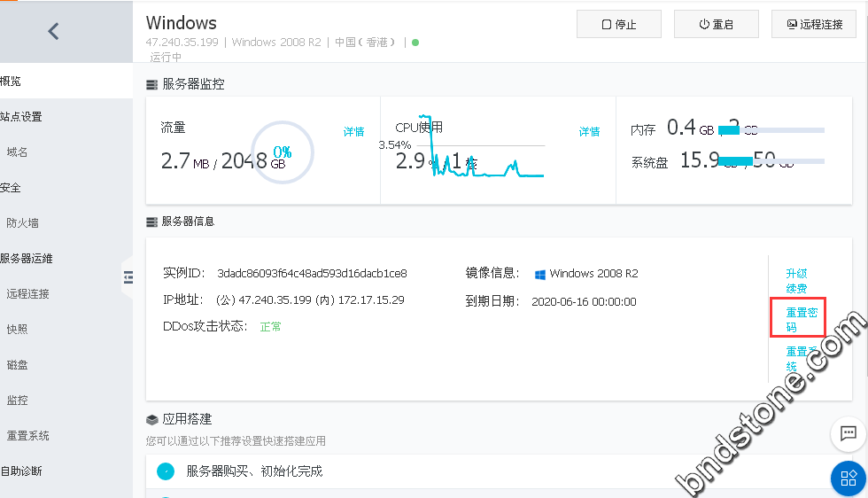Click the green running status dot
This screenshot has height=498, width=868.
point(415,42)
